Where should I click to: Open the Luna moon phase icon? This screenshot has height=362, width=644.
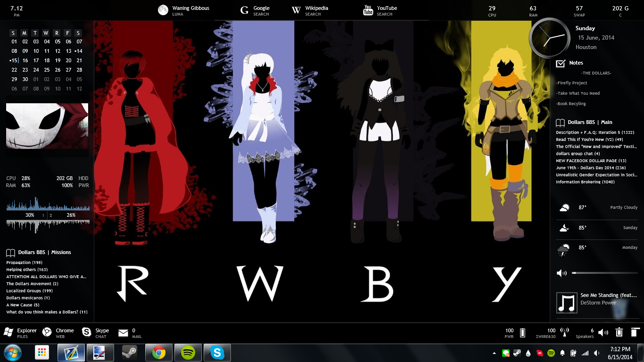(163, 10)
